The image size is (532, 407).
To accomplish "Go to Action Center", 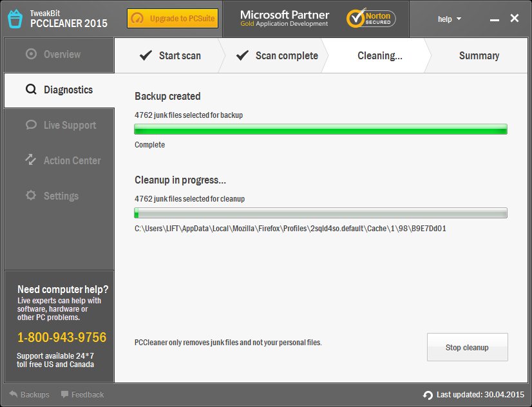I will point(59,160).
